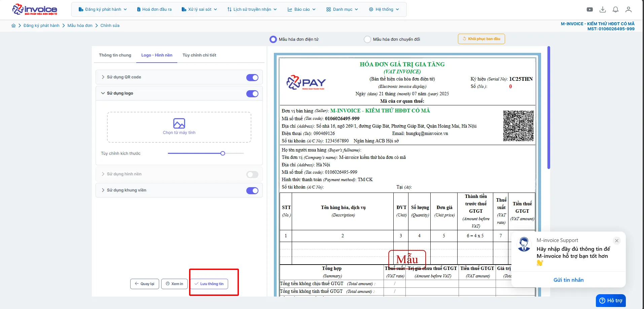Click the QR code on invoice preview
Image resolution: width=644 pixels, height=309 pixels.
pos(518,126)
